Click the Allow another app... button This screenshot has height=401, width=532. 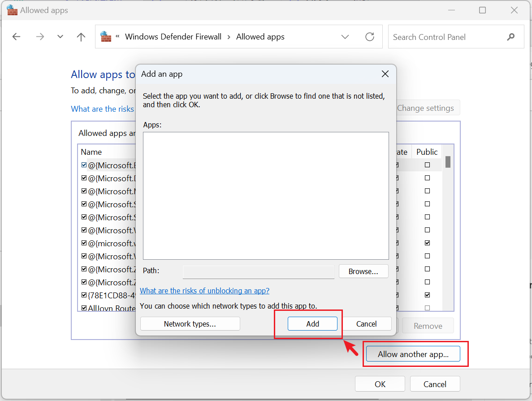pos(413,354)
